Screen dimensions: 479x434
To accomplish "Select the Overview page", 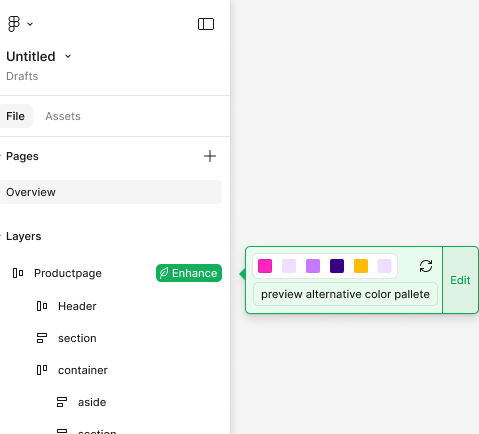I will 111,192.
